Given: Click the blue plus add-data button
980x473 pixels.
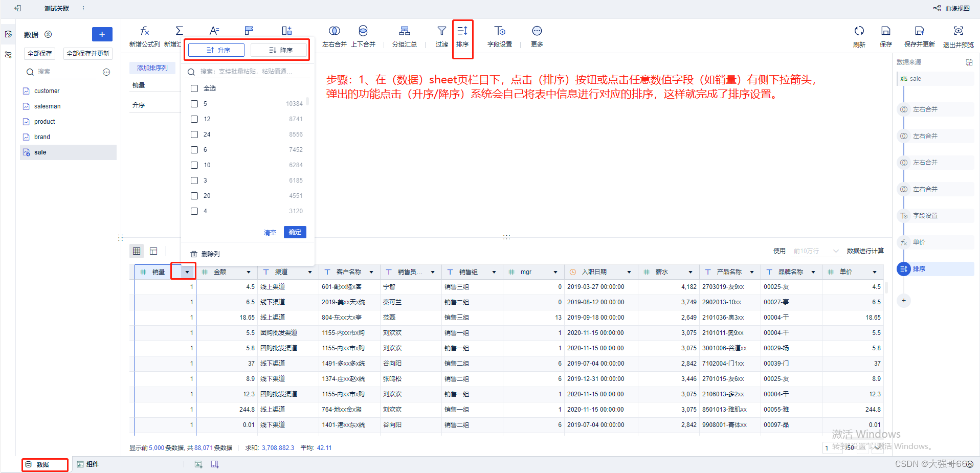Looking at the screenshot, I should [x=102, y=34].
